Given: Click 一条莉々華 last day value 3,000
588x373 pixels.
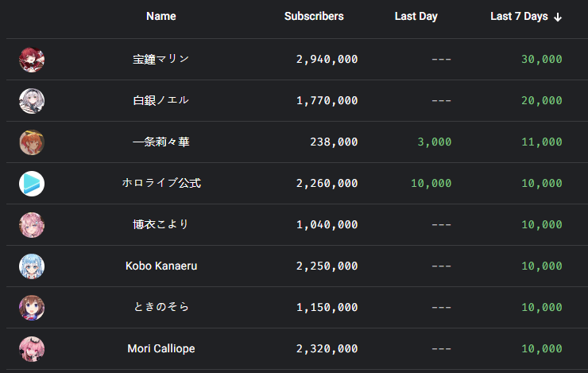Looking at the screenshot, I should tap(434, 142).
